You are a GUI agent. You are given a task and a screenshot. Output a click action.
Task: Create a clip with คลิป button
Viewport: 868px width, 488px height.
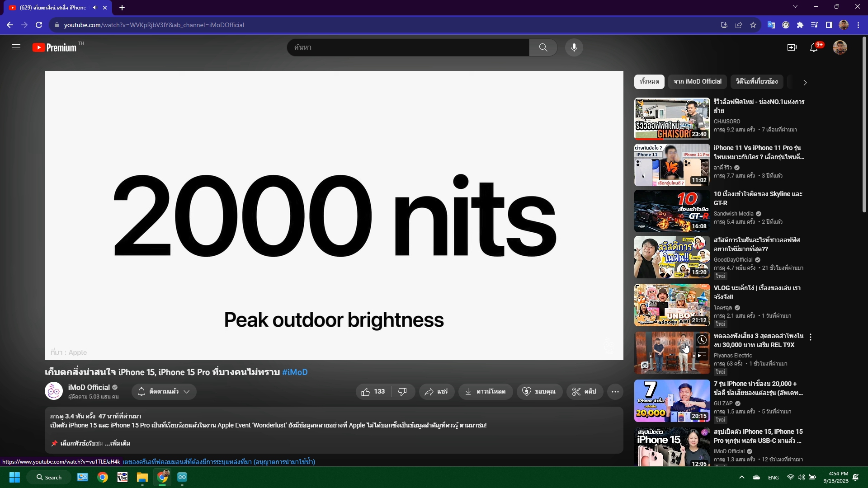tap(585, 392)
